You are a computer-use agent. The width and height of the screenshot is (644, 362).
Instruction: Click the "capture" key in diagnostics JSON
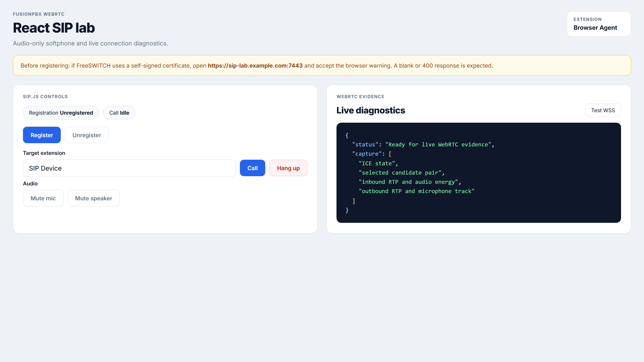[367, 154]
